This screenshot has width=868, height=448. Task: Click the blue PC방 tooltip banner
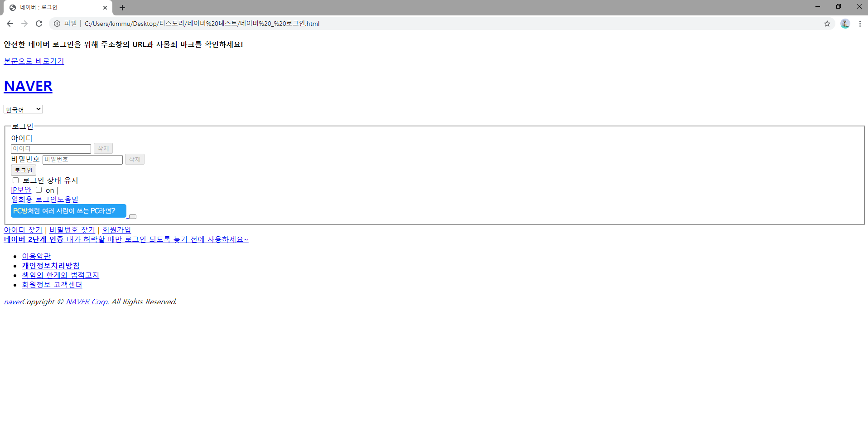click(x=68, y=211)
